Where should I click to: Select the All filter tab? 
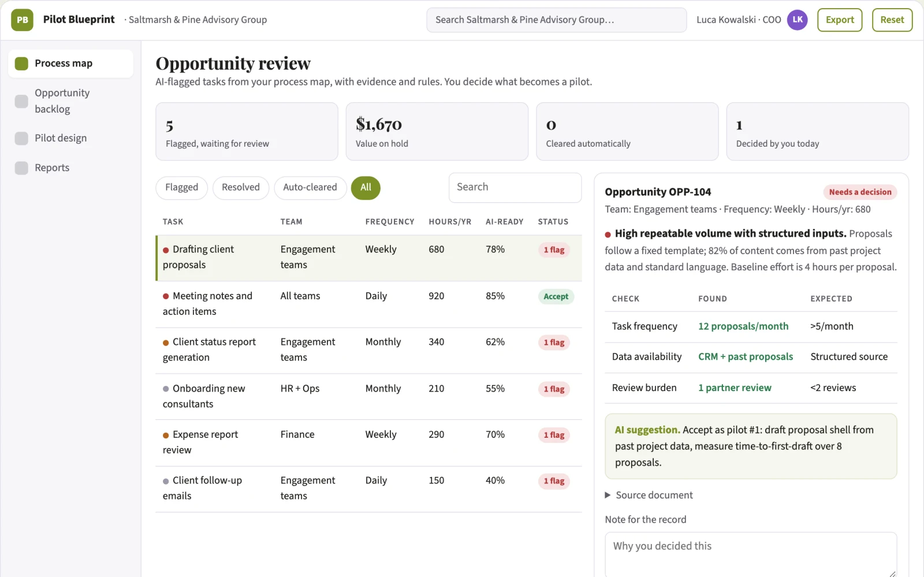[x=366, y=188]
